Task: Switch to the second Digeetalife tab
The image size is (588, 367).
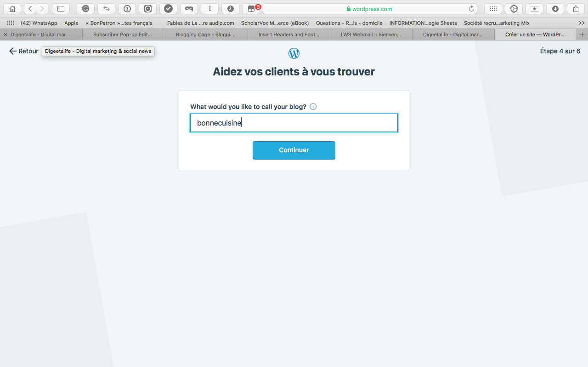Action: click(453, 34)
